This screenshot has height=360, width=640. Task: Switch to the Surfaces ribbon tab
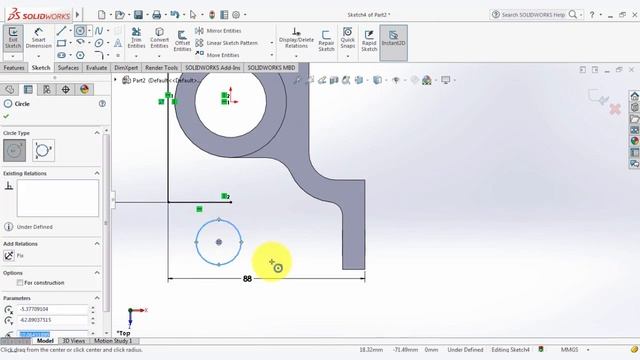tap(68, 68)
